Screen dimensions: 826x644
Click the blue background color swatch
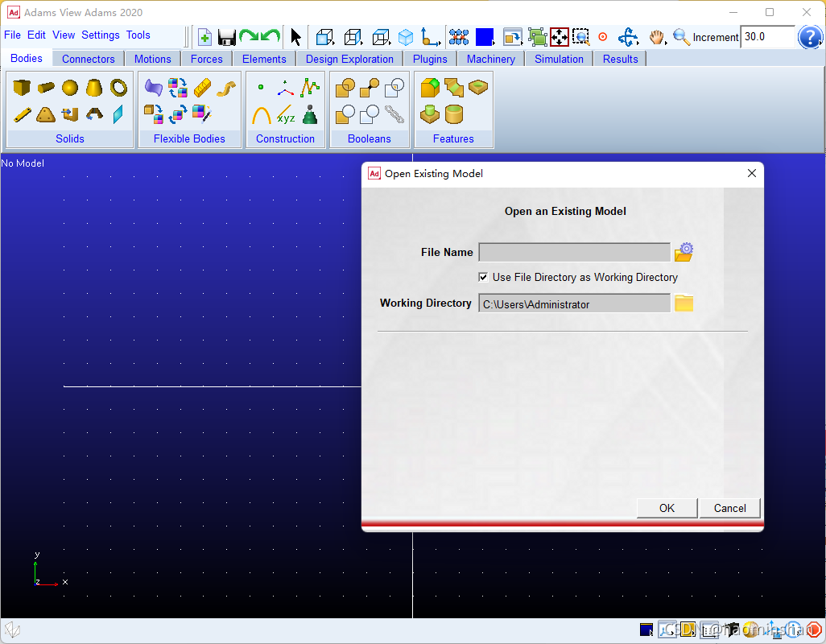[x=484, y=37]
